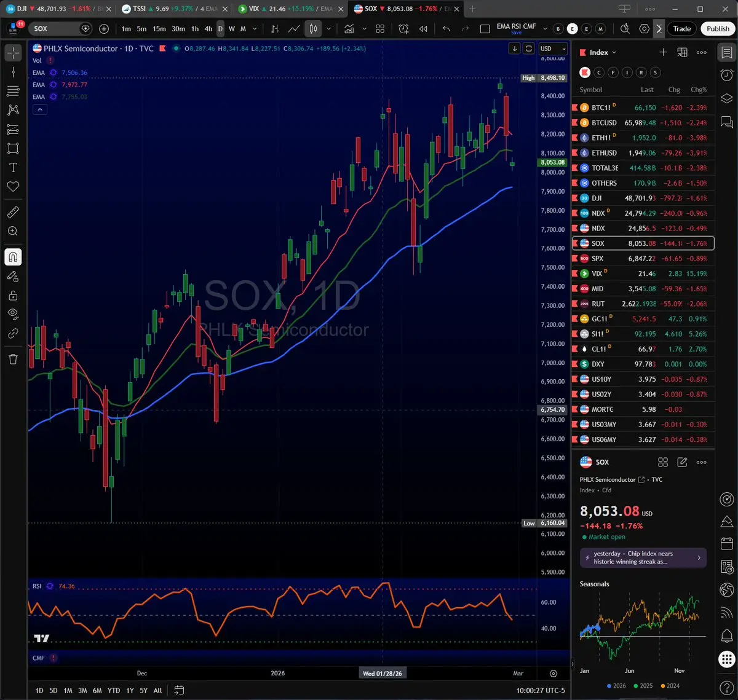Open the Notifications bell icon

727,635
